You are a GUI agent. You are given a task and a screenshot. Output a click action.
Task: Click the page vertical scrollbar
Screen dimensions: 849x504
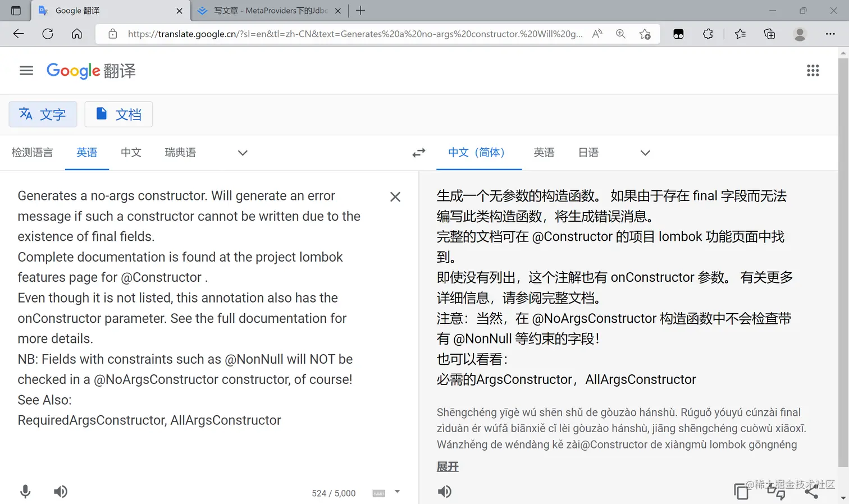[x=843, y=262]
